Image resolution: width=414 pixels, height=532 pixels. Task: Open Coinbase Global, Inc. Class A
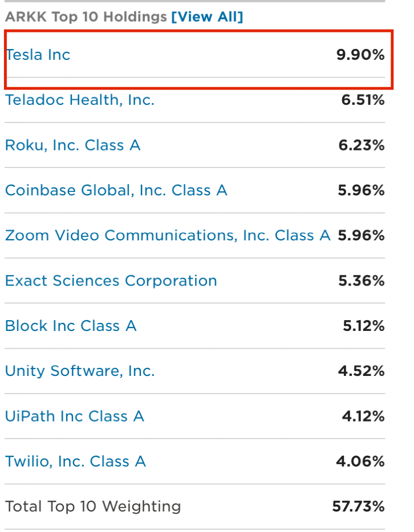click(x=116, y=190)
